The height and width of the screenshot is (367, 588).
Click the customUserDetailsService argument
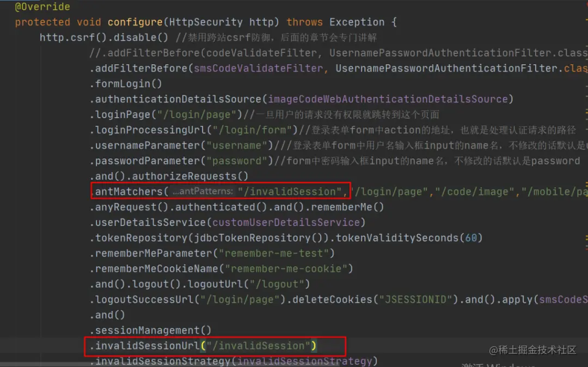[286, 222]
